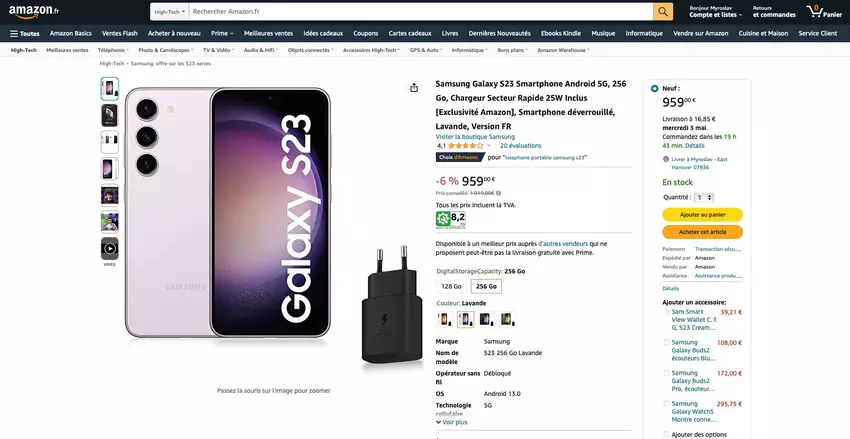Select the Neuf radio button
The height and width of the screenshot is (439, 850).
tap(655, 88)
